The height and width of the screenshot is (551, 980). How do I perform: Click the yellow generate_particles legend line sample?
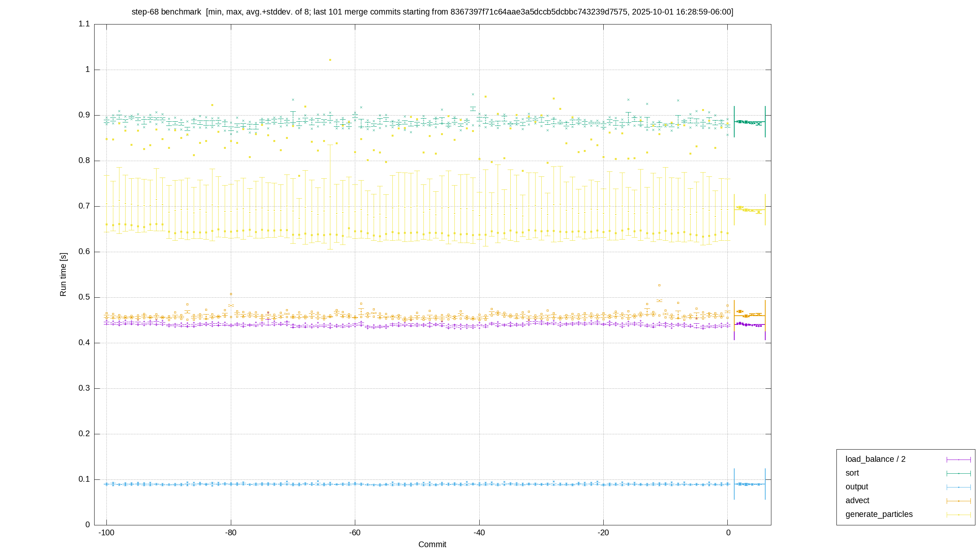(959, 515)
